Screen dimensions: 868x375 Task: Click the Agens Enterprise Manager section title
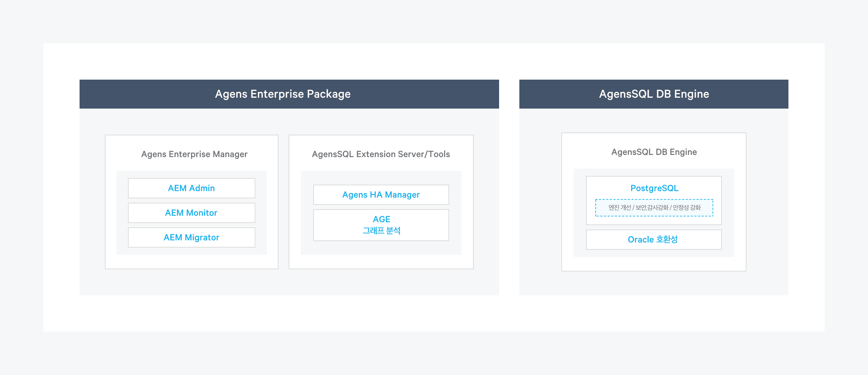(194, 154)
